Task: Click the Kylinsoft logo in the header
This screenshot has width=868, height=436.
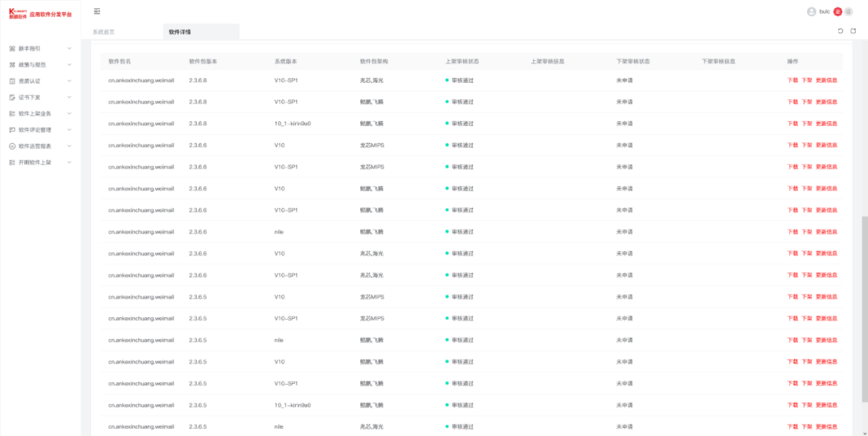Action: click(x=18, y=14)
